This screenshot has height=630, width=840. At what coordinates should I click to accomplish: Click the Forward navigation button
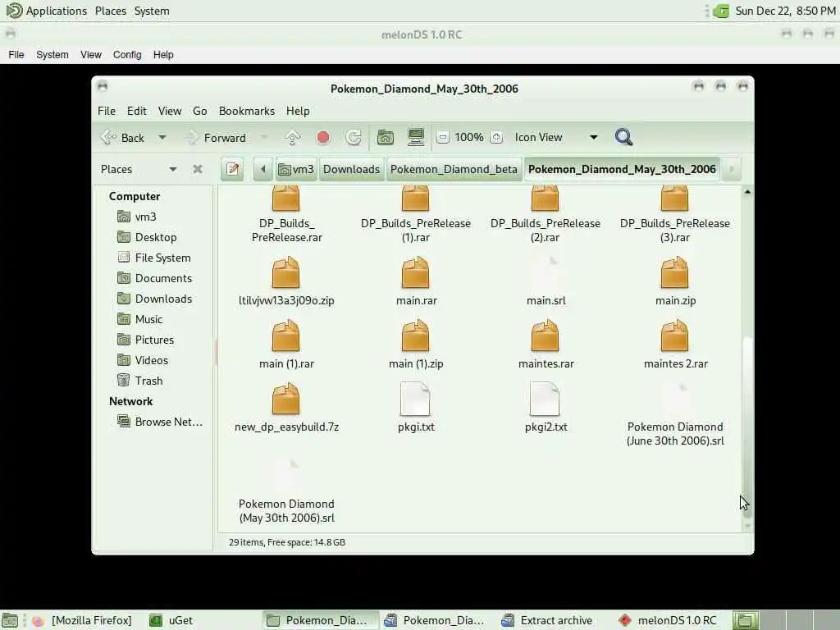click(216, 138)
